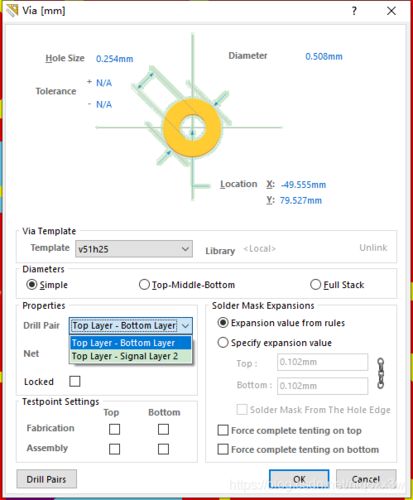Click the Diameter 0.508mm value
The image size is (413, 500).
[x=324, y=56]
